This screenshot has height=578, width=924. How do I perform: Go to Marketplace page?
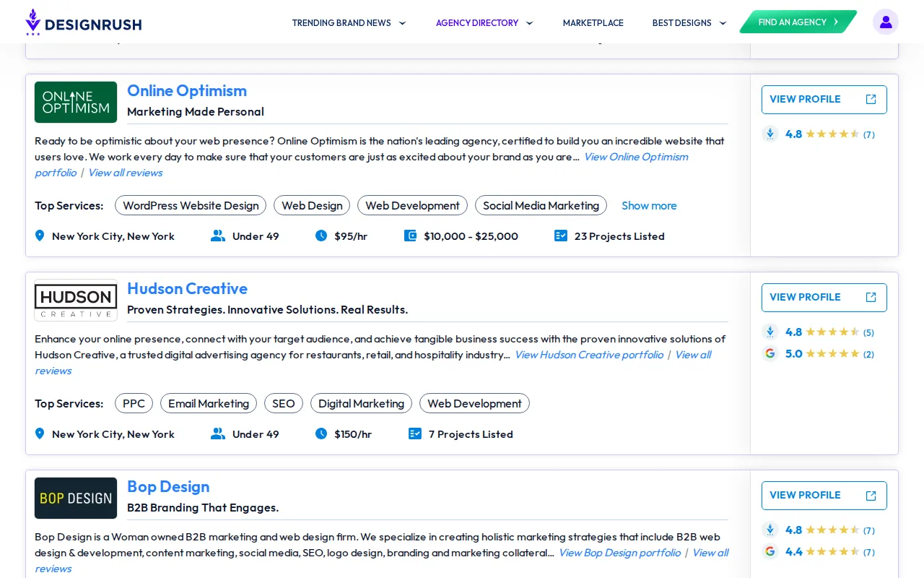(x=593, y=23)
